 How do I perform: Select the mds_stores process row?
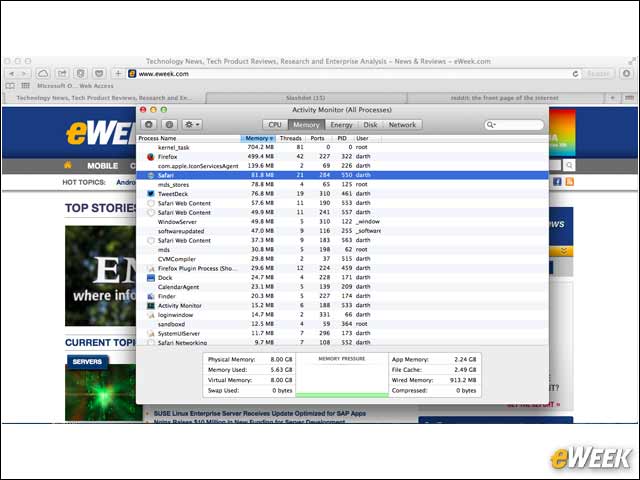coord(342,184)
